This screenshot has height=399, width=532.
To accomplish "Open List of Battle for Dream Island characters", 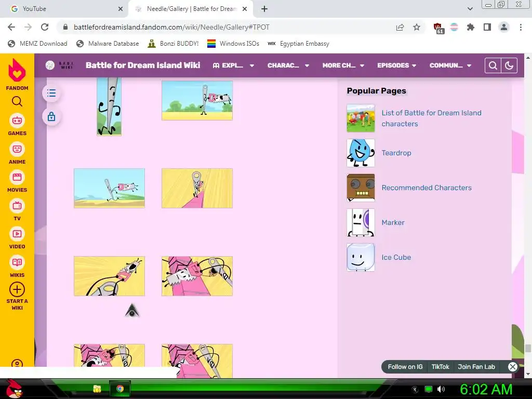I will click(431, 118).
